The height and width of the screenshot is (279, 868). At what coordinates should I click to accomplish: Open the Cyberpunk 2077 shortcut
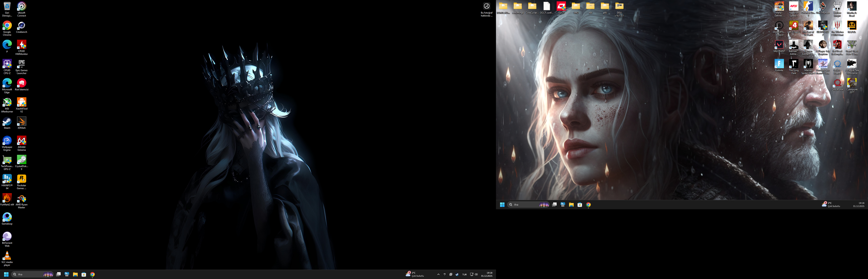tap(852, 86)
